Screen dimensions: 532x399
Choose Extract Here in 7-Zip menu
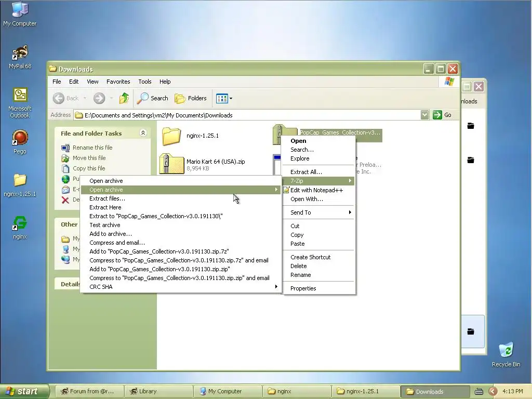pos(180,207)
